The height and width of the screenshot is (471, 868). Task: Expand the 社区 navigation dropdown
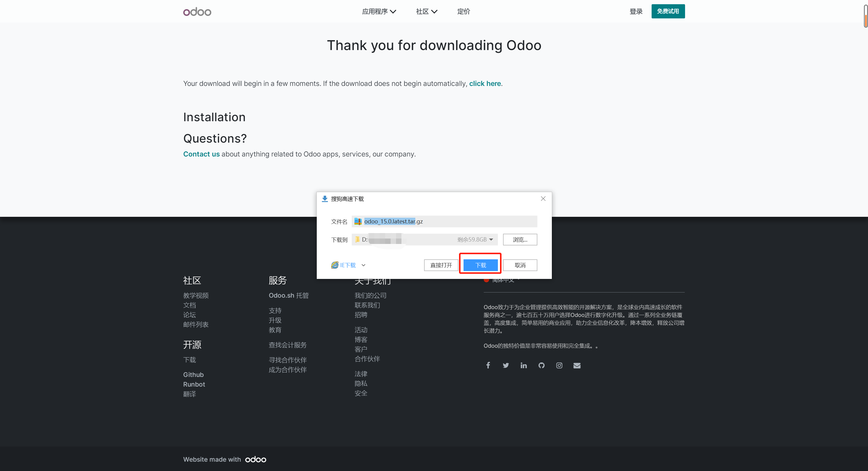click(x=426, y=11)
